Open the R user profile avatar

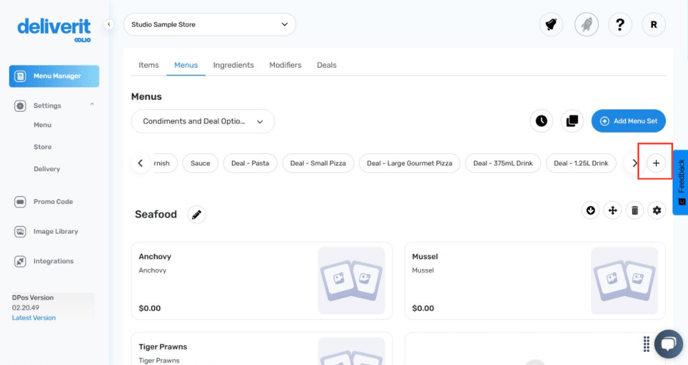pos(654,25)
